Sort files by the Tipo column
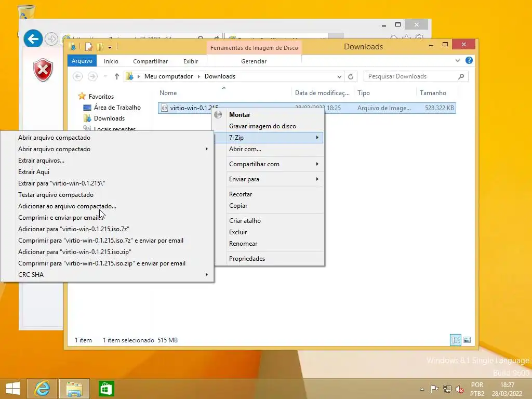Viewport: 532px width, 399px height. pyautogui.click(x=363, y=92)
